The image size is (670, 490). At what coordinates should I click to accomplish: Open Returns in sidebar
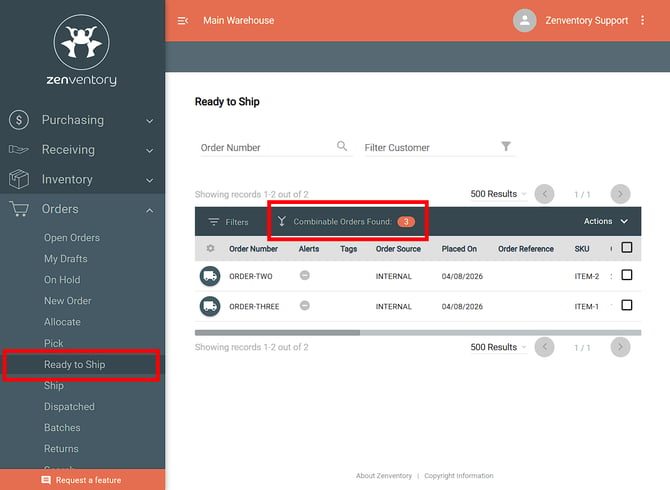coord(61,449)
